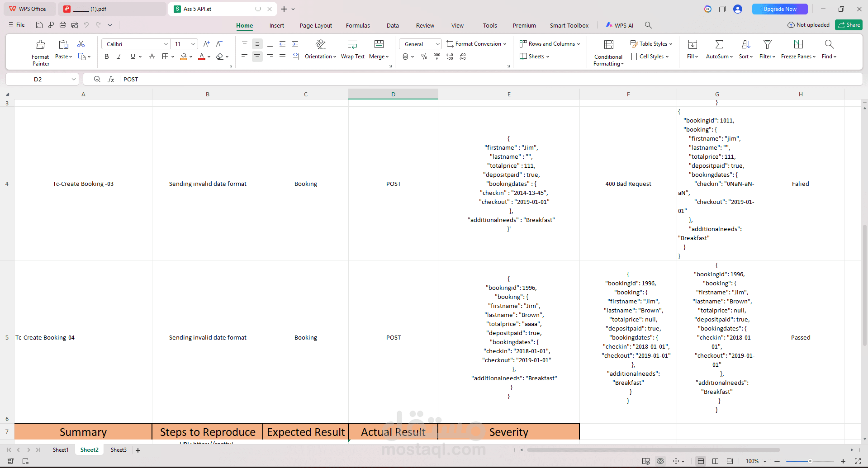Click the green Share button
The image size is (868, 468).
pos(849,25)
